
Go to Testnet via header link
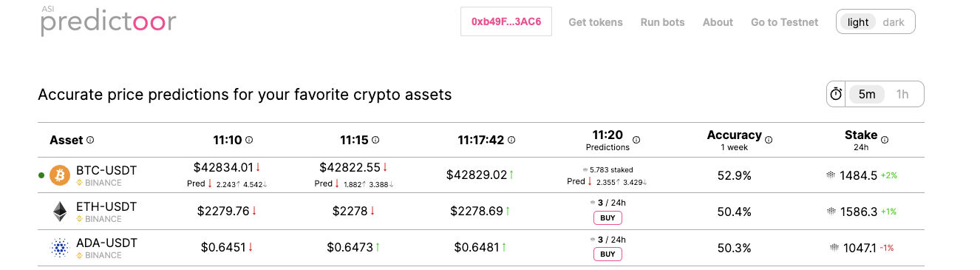784,22
